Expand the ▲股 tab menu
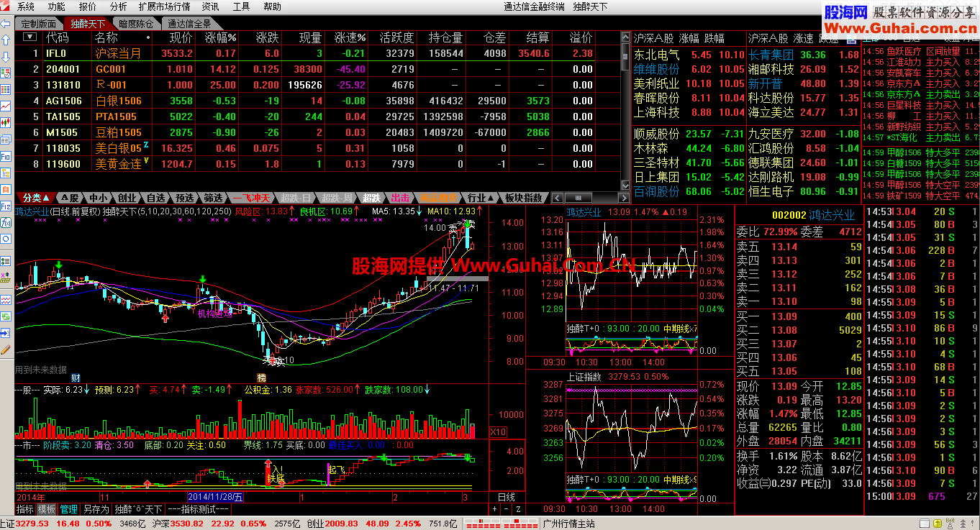This screenshot has height=530, width=980. tap(70, 198)
